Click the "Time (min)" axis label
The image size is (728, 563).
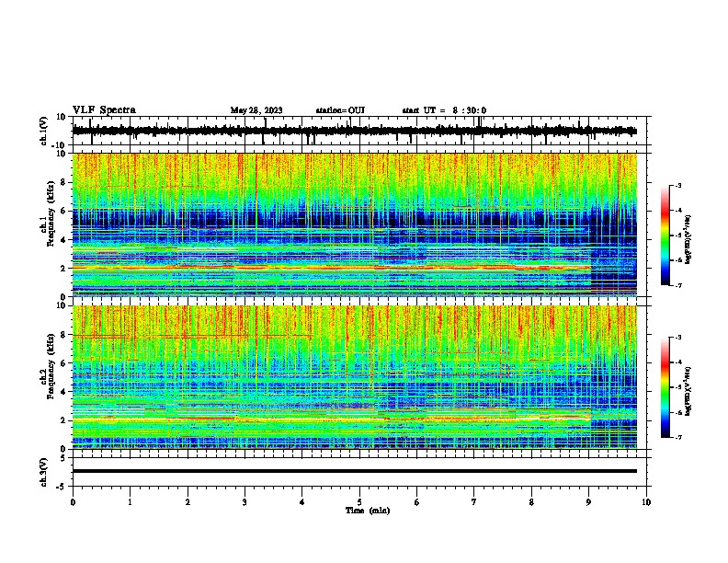coord(368,511)
